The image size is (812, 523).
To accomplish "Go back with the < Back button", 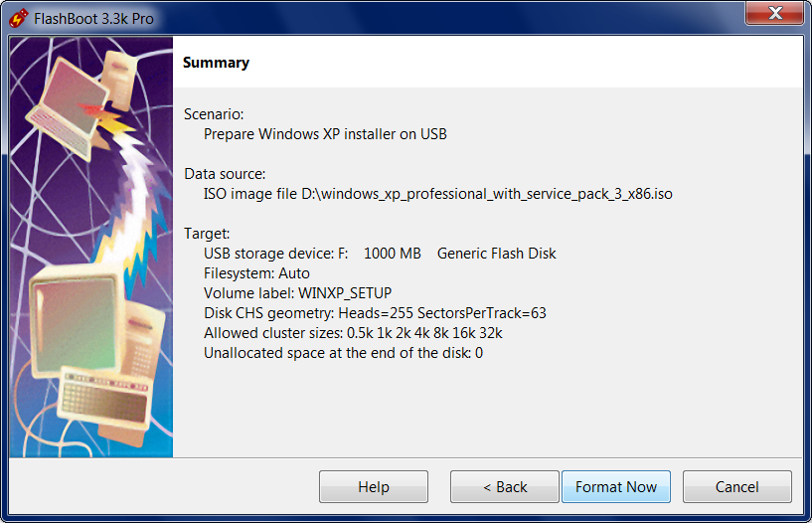I will pos(504,487).
